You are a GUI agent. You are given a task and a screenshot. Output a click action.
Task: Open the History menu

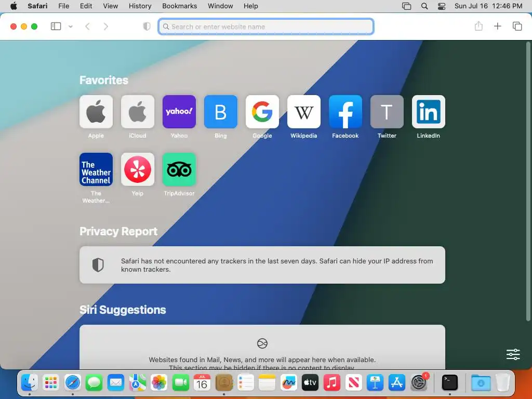(x=140, y=6)
